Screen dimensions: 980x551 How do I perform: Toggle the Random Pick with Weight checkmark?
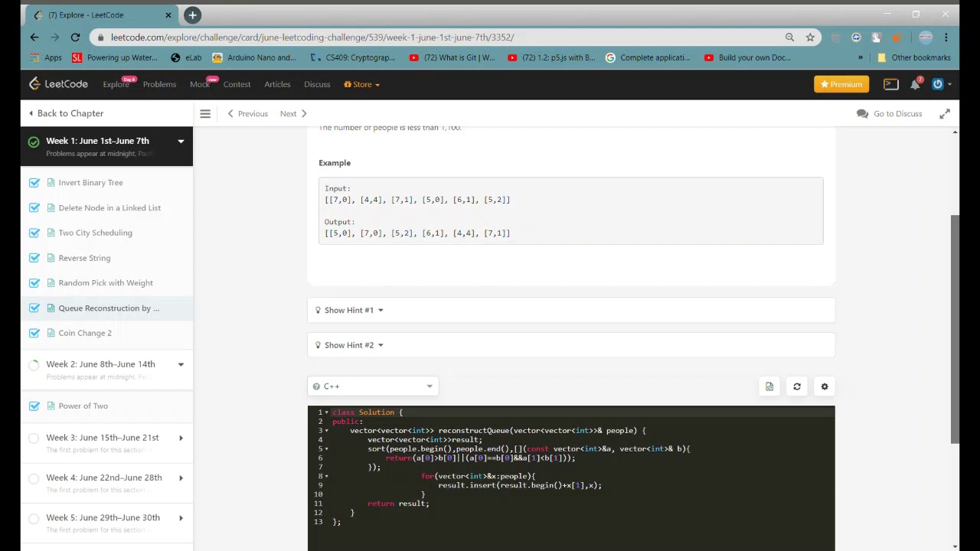click(34, 283)
